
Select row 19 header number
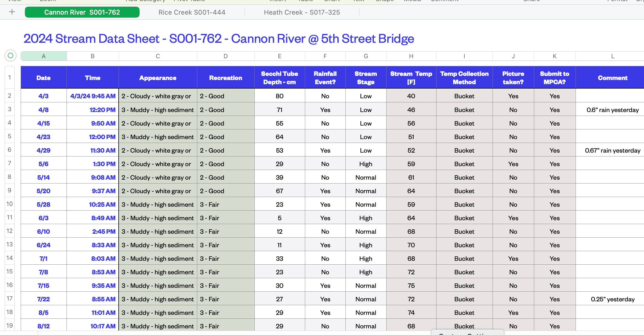pos(10,325)
